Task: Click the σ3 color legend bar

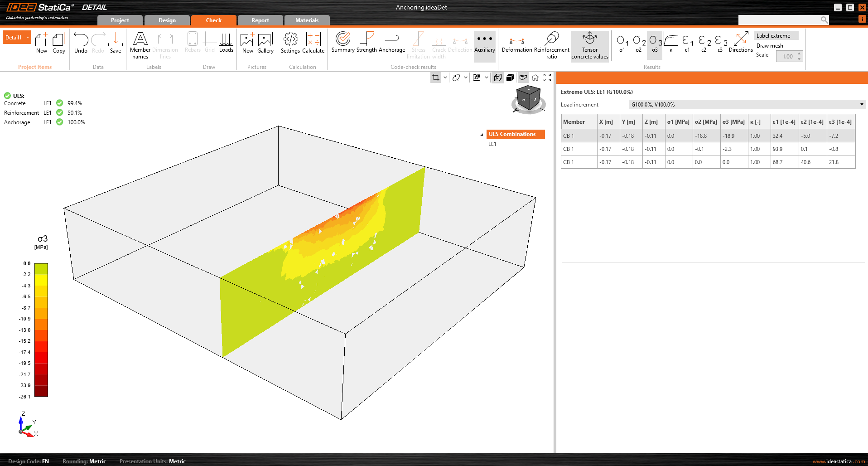Action: [x=41, y=330]
